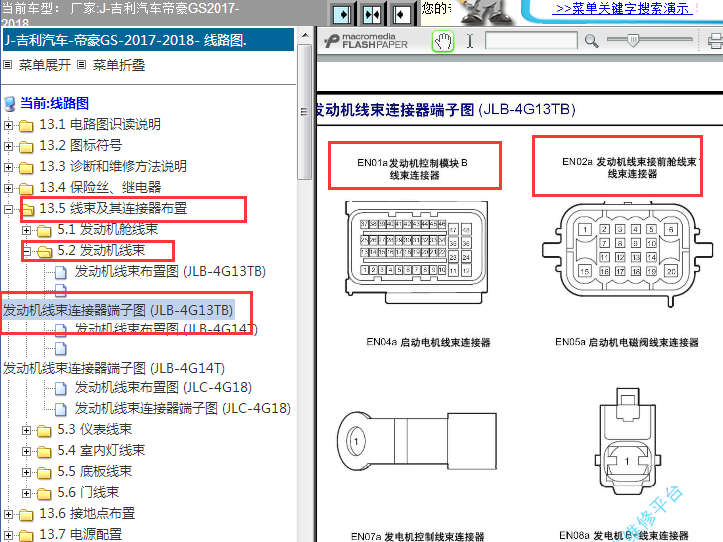Expand the 5.4 室内灯线束 node
The image size is (723, 542).
click(26, 451)
